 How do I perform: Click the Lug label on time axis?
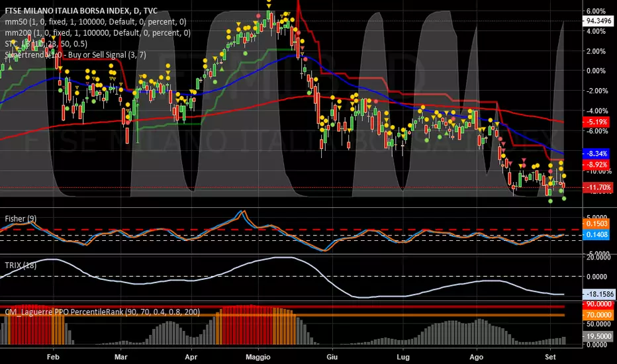point(403,357)
